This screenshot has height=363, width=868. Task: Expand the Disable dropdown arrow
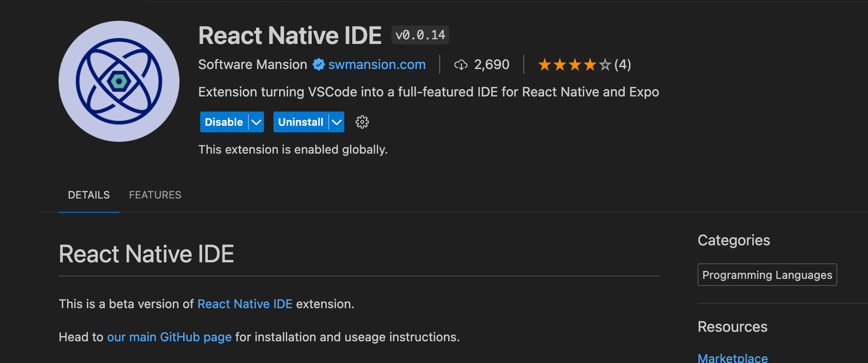(256, 122)
